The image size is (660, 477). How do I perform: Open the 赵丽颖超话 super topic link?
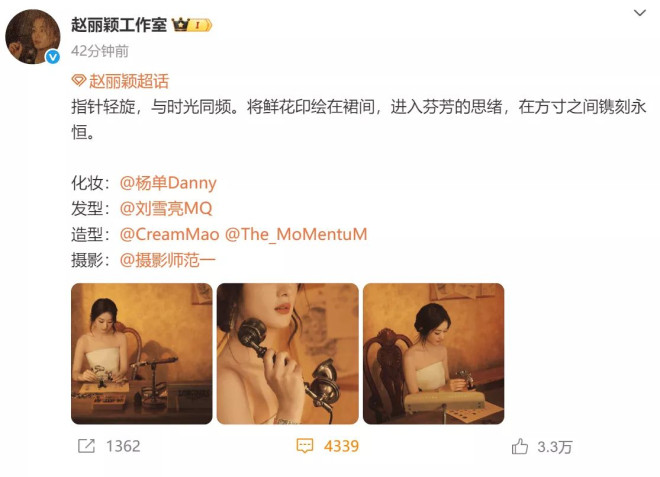129,81
